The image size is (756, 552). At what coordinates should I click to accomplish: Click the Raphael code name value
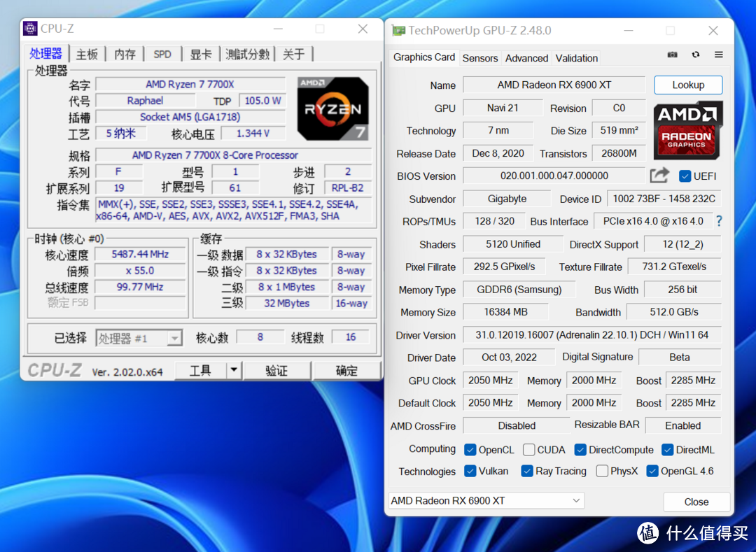point(145,101)
